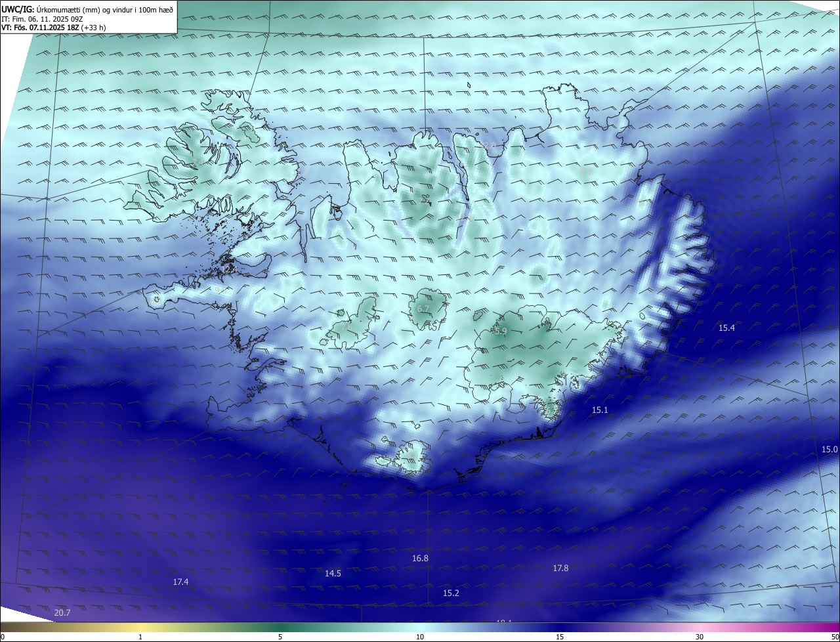840x642 pixels.
Task: Click the 15.1 value off the southeast coast
Action: tap(600, 410)
